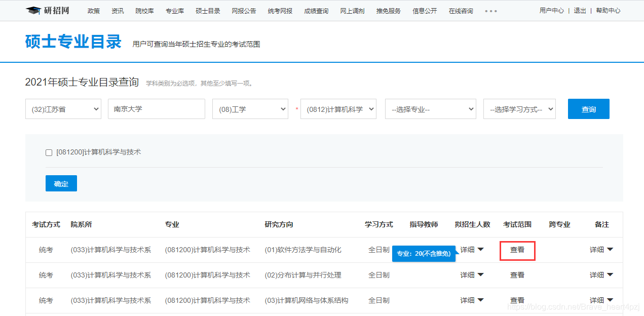The width and height of the screenshot is (644, 316).
Task: Click the 研究方向 column header
Action: pyautogui.click(x=279, y=224)
